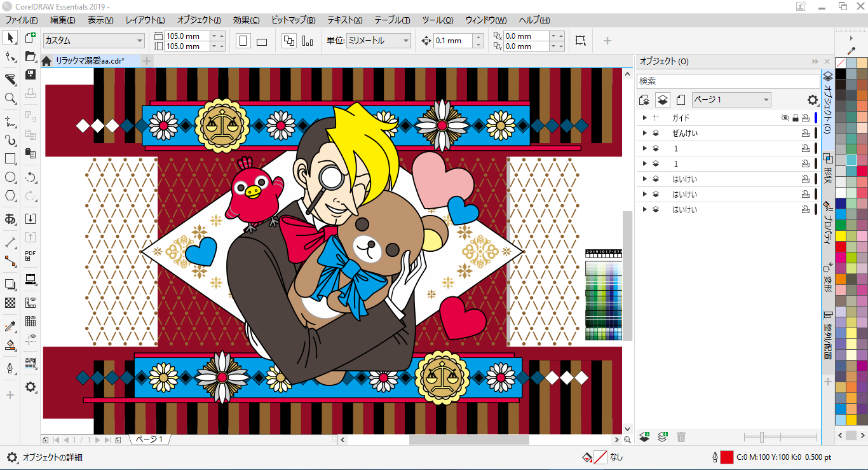
Task: Pick the Eyedropper tool
Action: (10, 327)
